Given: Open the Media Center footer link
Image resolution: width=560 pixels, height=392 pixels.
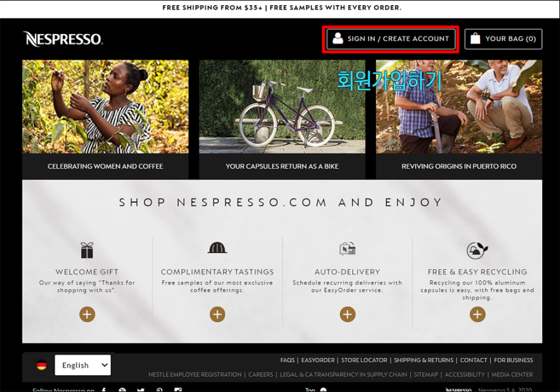Looking at the screenshot, I should pos(512,375).
